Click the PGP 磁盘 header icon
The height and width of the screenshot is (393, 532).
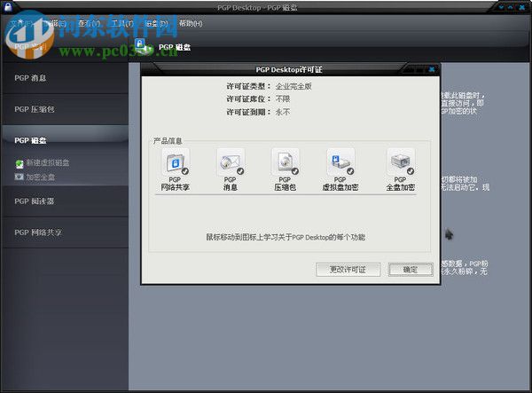[x=145, y=47]
